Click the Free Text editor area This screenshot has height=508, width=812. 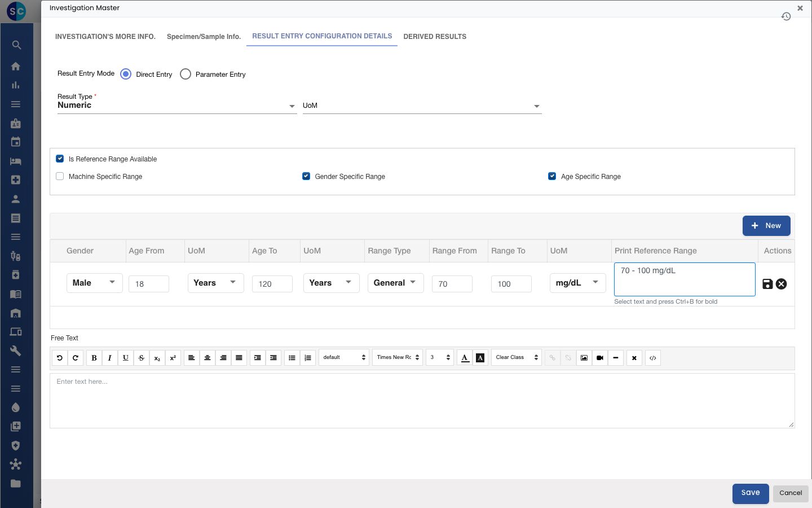pos(422,401)
